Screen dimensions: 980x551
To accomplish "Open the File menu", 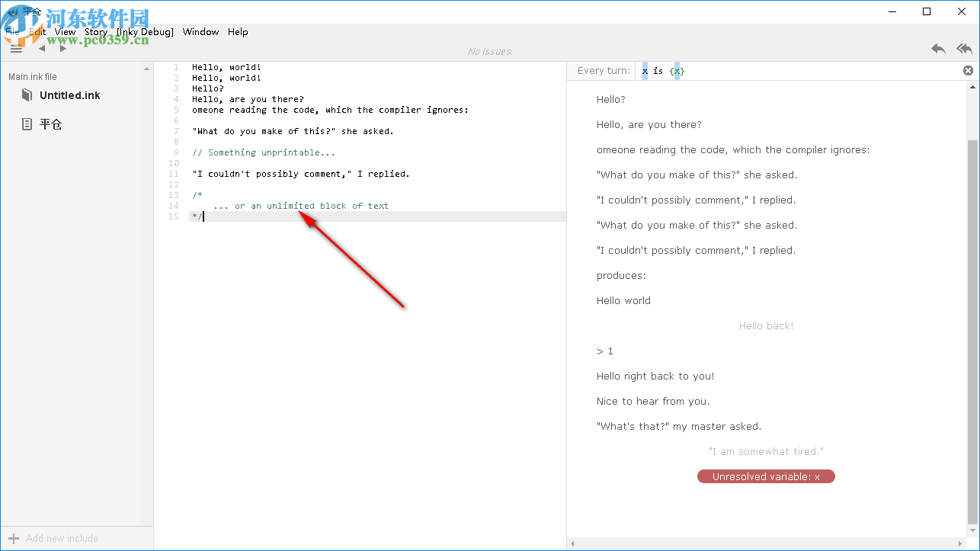I will coord(12,32).
